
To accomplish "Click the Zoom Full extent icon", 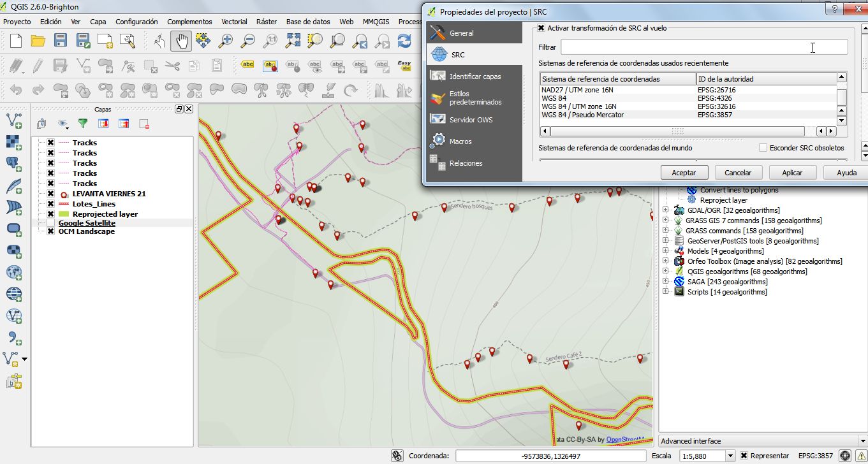I will [293, 41].
